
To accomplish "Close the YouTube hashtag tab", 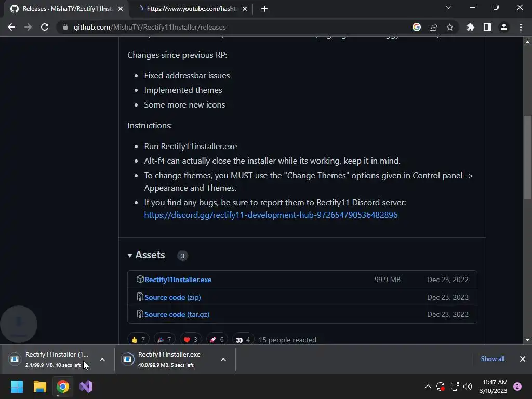I will 245,9.
